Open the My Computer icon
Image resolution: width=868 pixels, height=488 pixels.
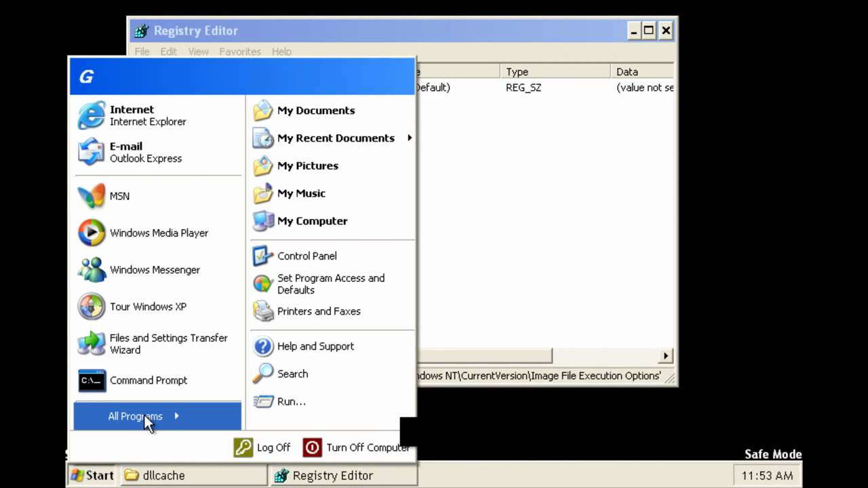(x=263, y=221)
